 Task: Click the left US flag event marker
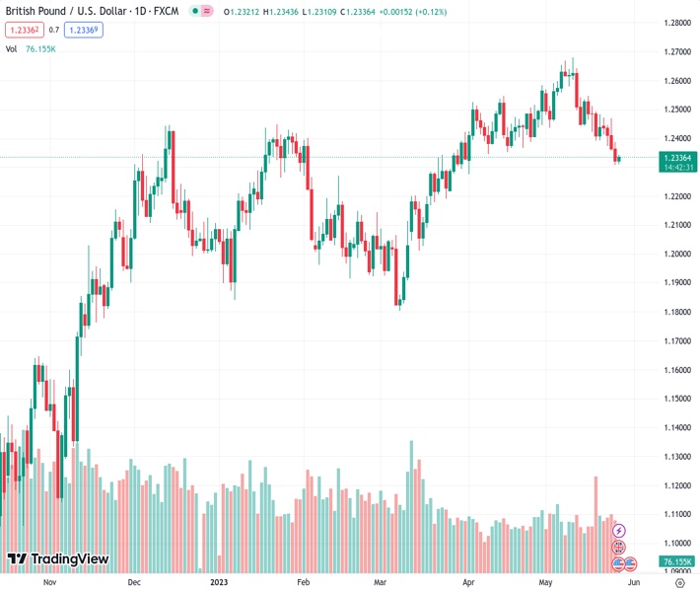(619, 563)
